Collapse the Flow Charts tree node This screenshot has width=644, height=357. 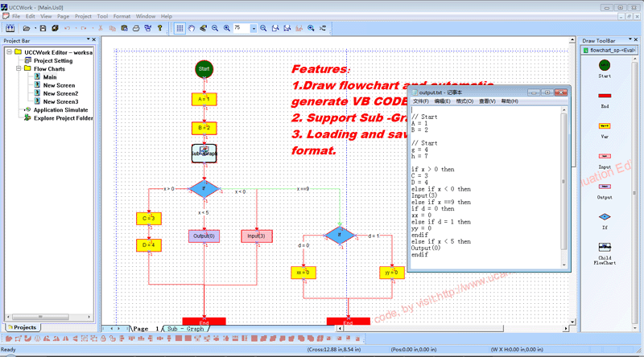point(18,69)
